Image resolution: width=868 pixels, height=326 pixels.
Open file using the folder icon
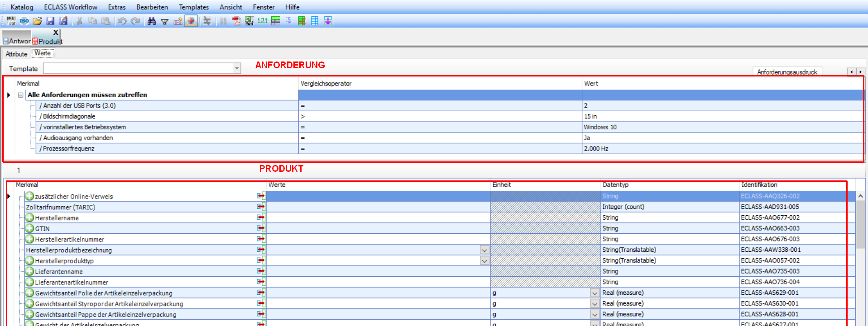(37, 21)
